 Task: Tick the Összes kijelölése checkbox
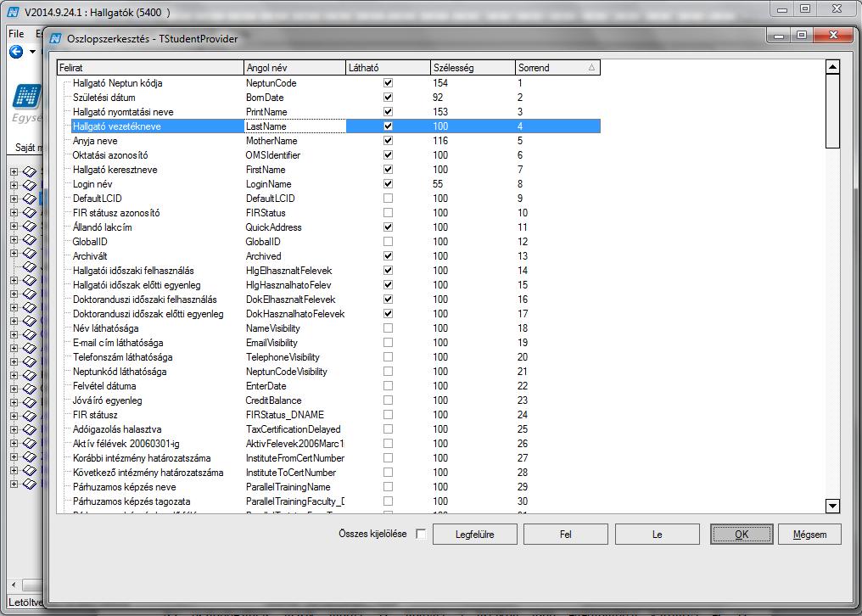coord(421,534)
